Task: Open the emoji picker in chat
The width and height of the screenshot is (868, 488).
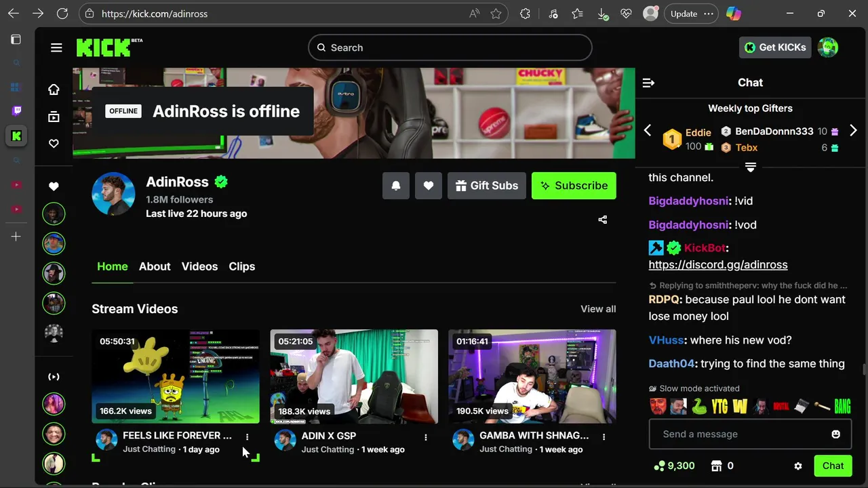Action: pyautogui.click(x=836, y=434)
